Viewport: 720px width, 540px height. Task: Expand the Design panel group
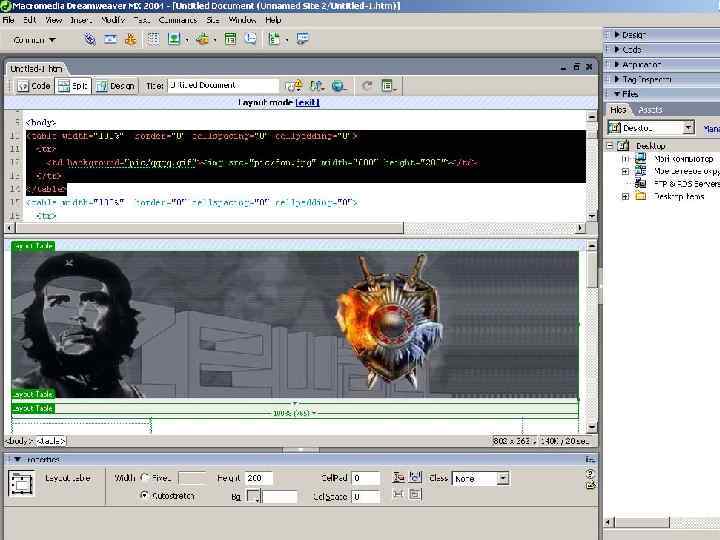617,34
